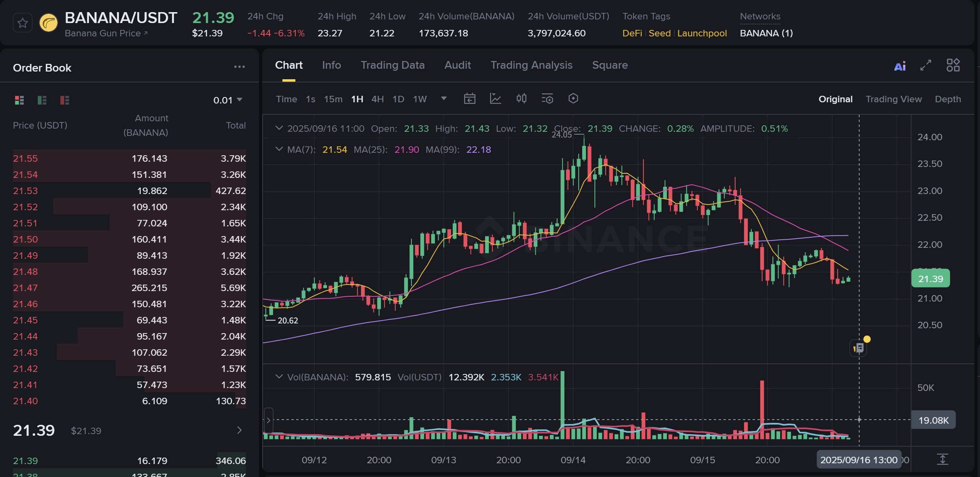The height and width of the screenshot is (477, 980).
Task: Open the 0.01 price precision dropdown
Action: (x=228, y=100)
